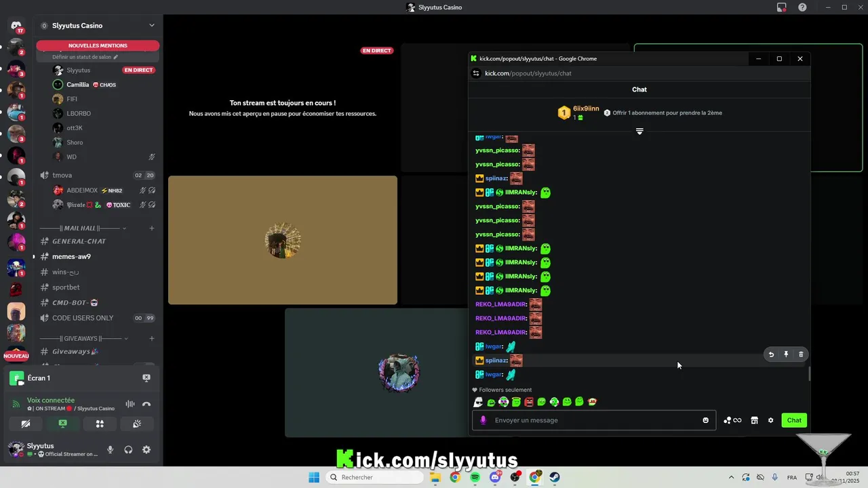Viewport: 868px width, 488px height.
Task: Reply to the hovered spiinaz message
Action: tap(771, 354)
